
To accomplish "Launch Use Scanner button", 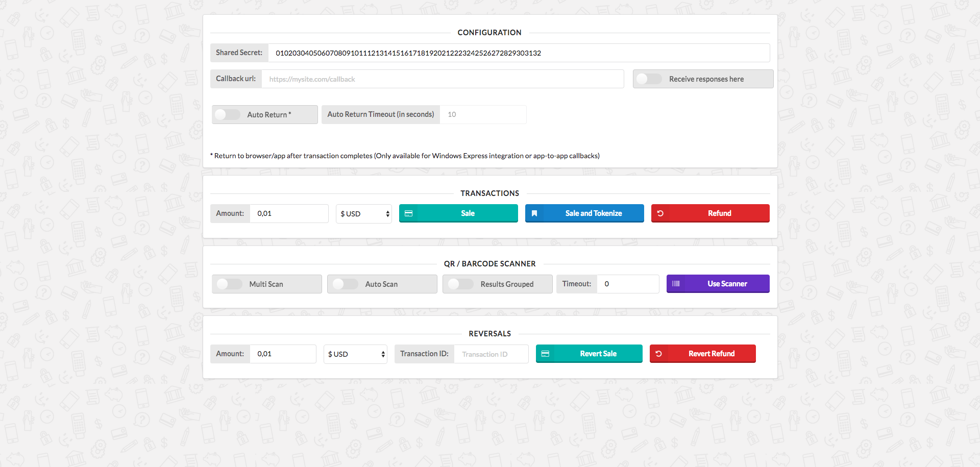I will [718, 284].
